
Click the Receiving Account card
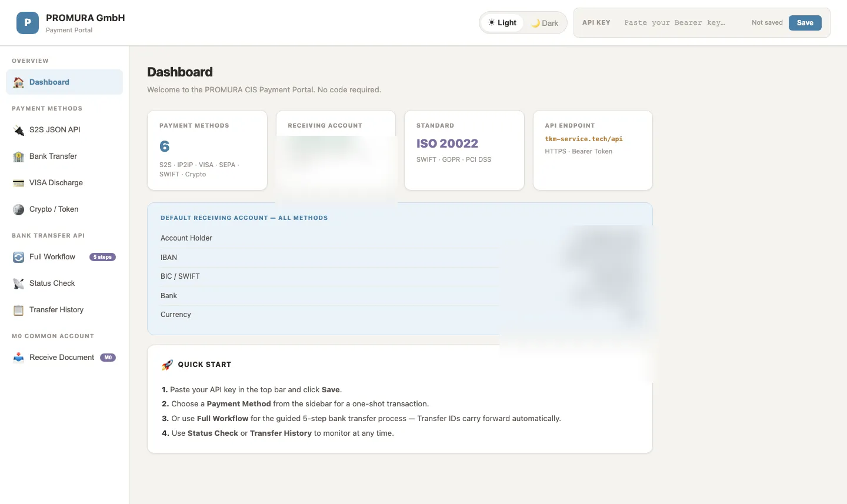(x=336, y=151)
